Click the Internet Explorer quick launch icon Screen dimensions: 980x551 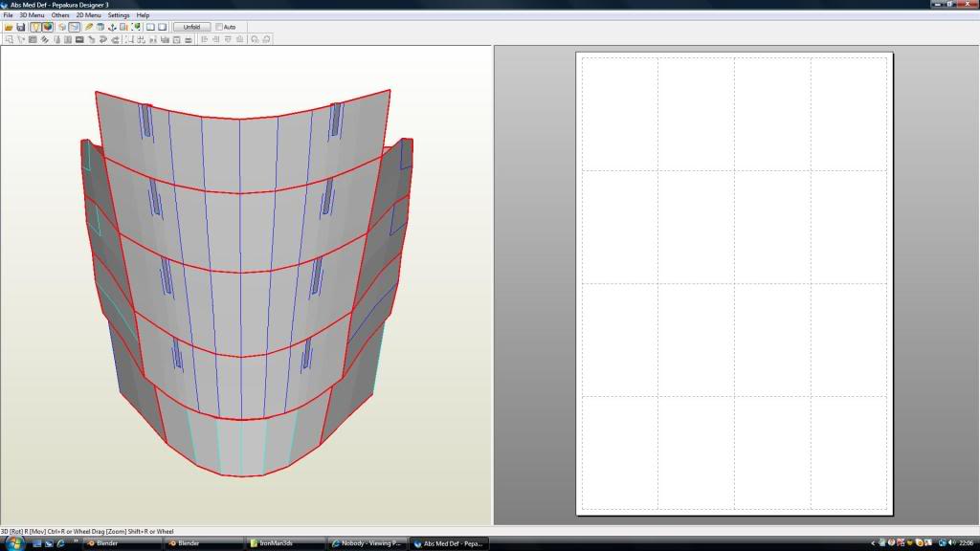pos(60,543)
